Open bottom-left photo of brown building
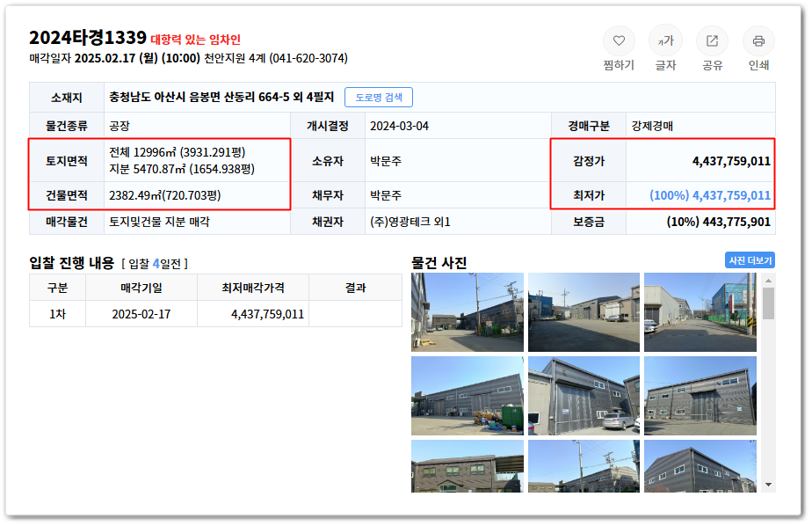The image size is (812, 526). (468, 466)
